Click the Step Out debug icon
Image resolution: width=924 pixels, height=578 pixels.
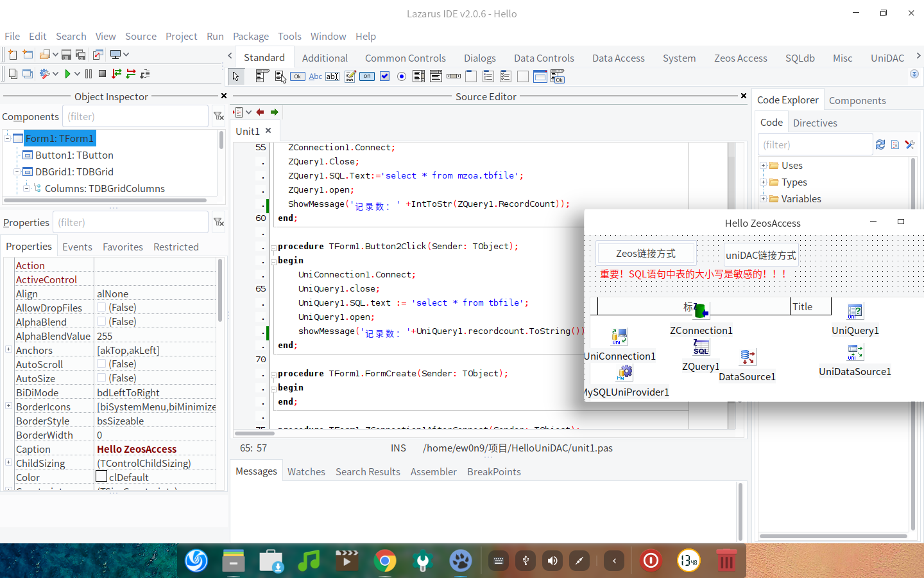point(145,74)
